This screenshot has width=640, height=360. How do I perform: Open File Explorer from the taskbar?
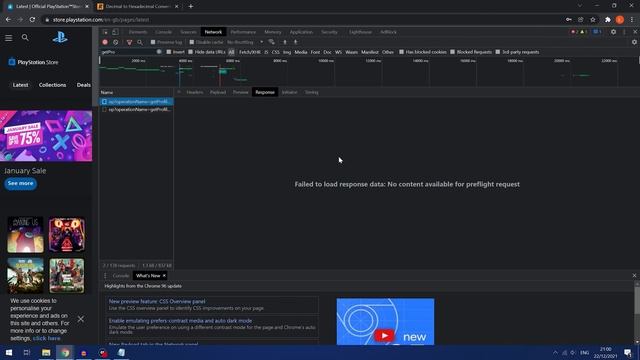tap(46, 353)
